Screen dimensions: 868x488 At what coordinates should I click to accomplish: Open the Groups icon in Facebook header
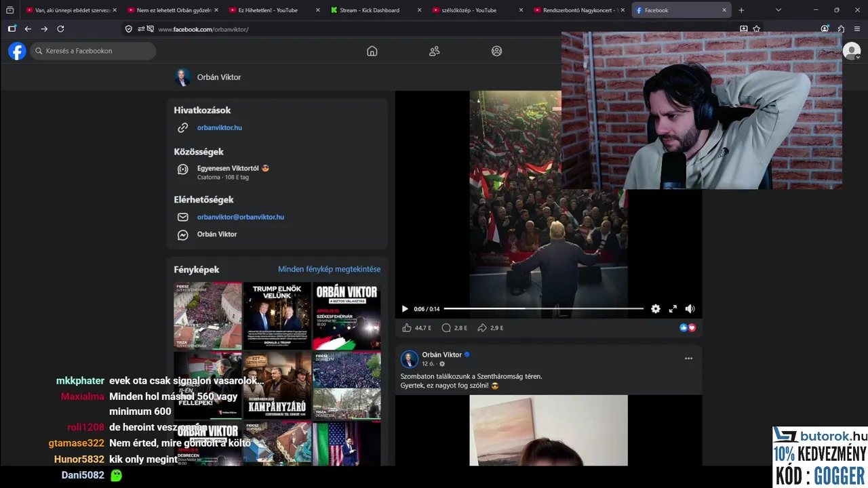496,51
